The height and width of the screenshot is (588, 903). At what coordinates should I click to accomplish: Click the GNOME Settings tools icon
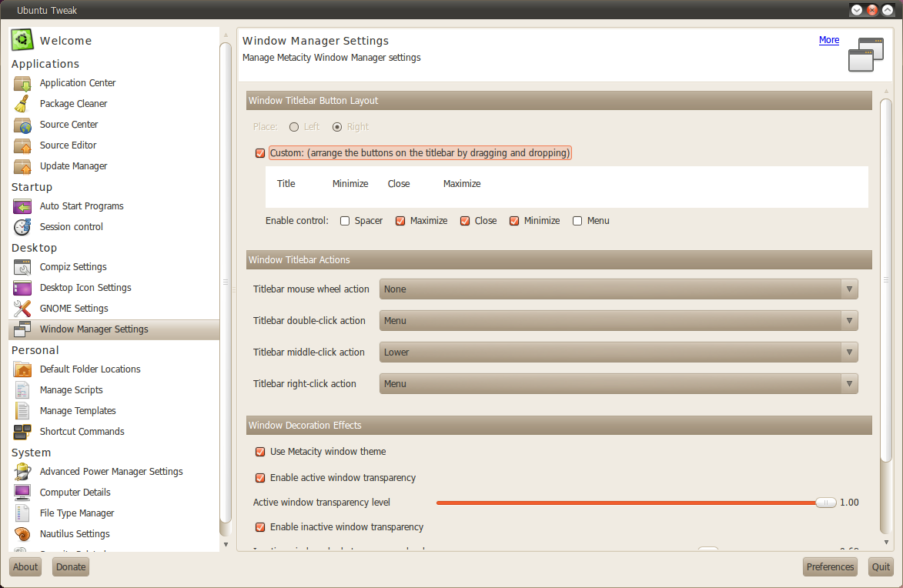[22, 309]
